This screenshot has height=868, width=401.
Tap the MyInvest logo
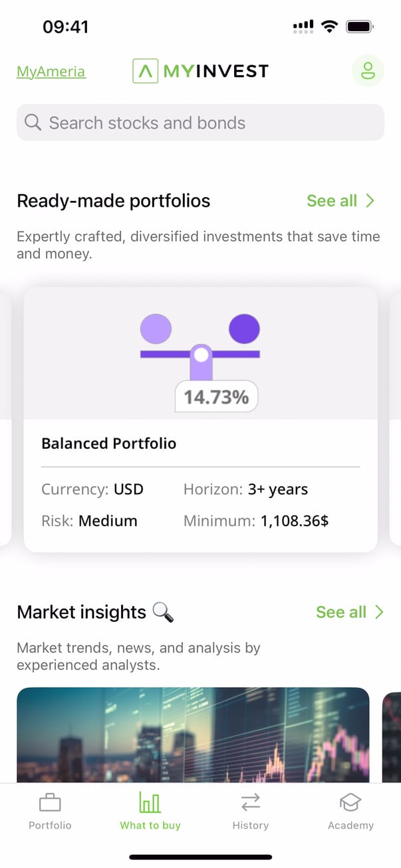(x=200, y=71)
